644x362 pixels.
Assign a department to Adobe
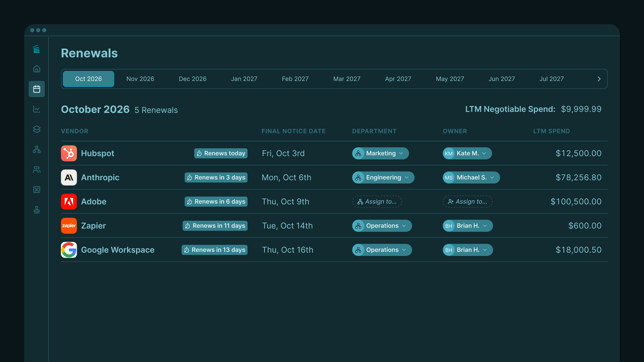click(377, 202)
